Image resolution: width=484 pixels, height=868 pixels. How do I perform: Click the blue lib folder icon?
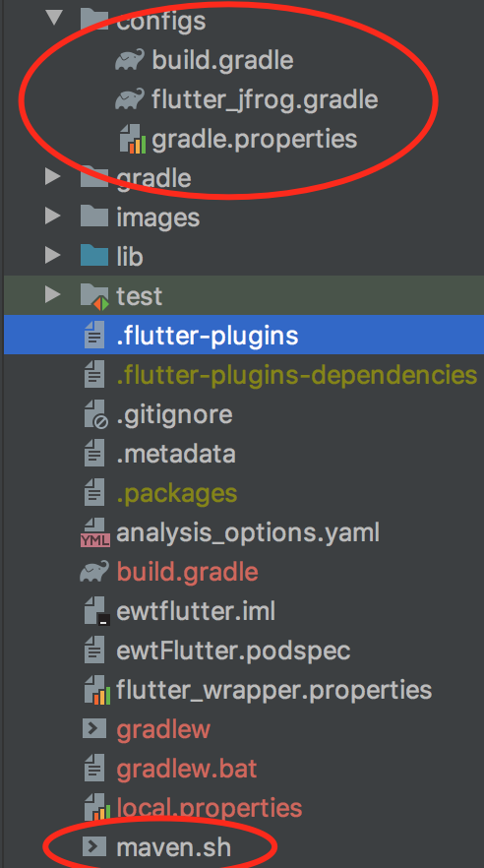94,256
